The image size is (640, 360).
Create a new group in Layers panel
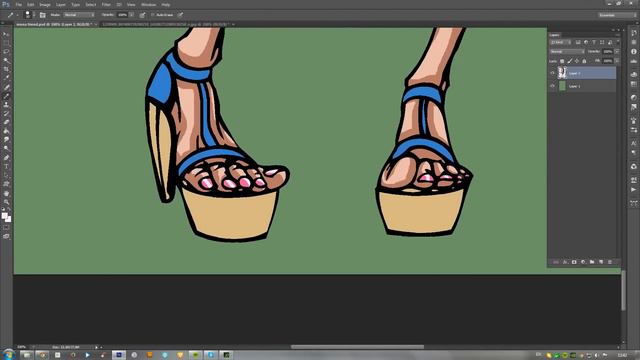[592, 262]
